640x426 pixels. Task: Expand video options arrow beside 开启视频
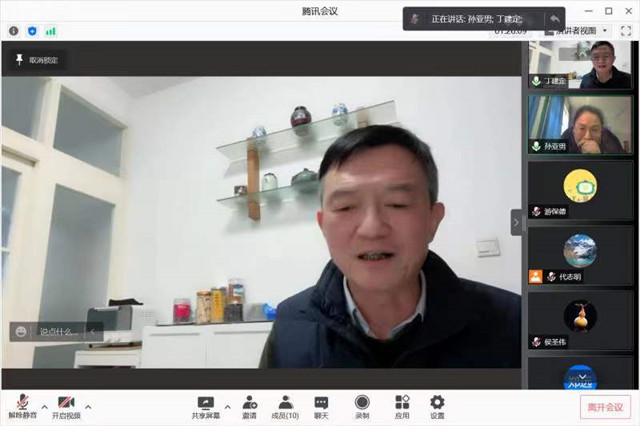click(x=88, y=407)
